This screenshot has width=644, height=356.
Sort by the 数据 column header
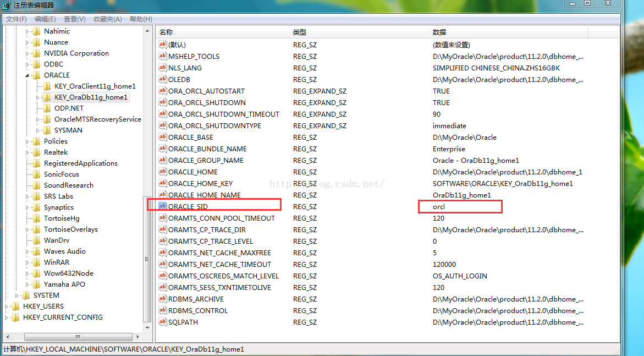point(509,32)
